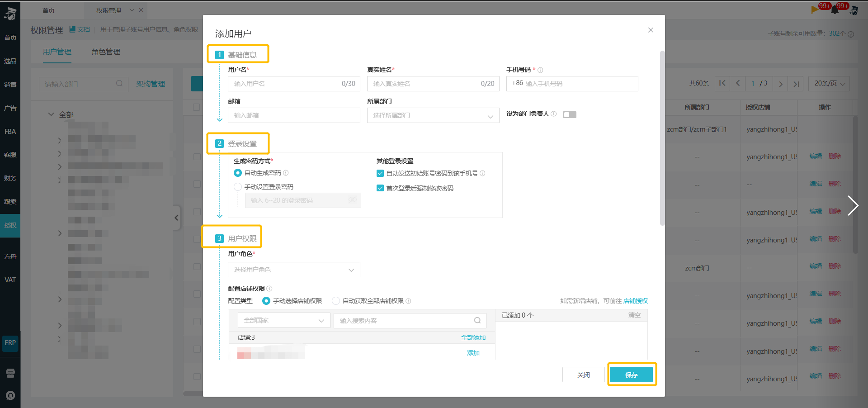Click the 文档 documentation icon link

click(x=80, y=29)
